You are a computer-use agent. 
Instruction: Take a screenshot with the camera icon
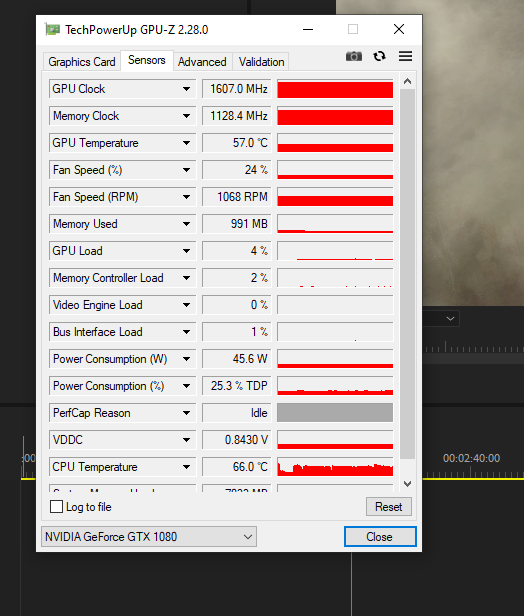point(354,57)
